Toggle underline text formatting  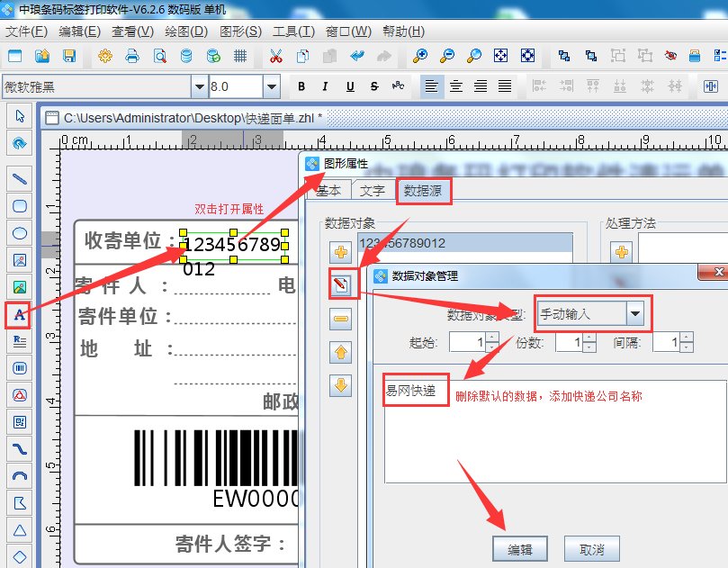(350, 87)
